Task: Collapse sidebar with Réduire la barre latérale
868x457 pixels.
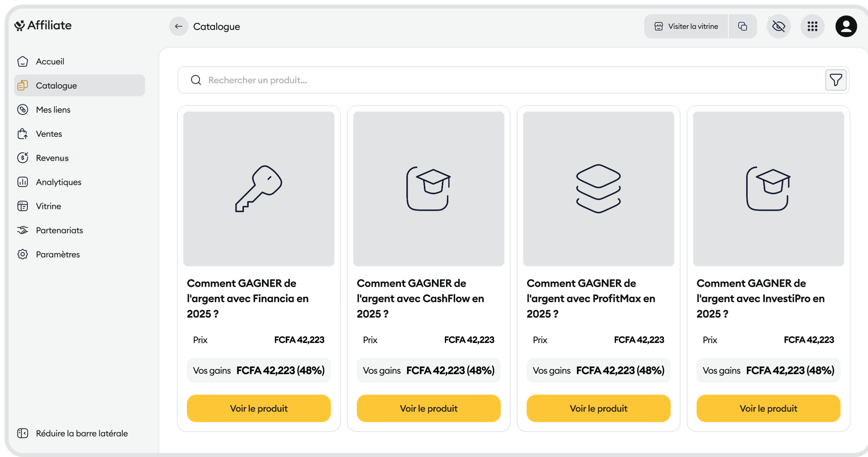Action: click(72, 433)
